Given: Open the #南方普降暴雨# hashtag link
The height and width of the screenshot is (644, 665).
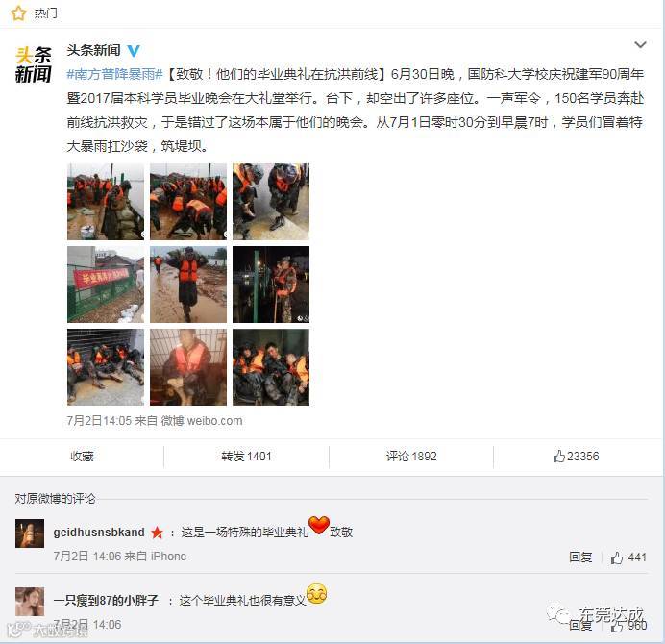Looking at the screenshot, I should 114,74.
